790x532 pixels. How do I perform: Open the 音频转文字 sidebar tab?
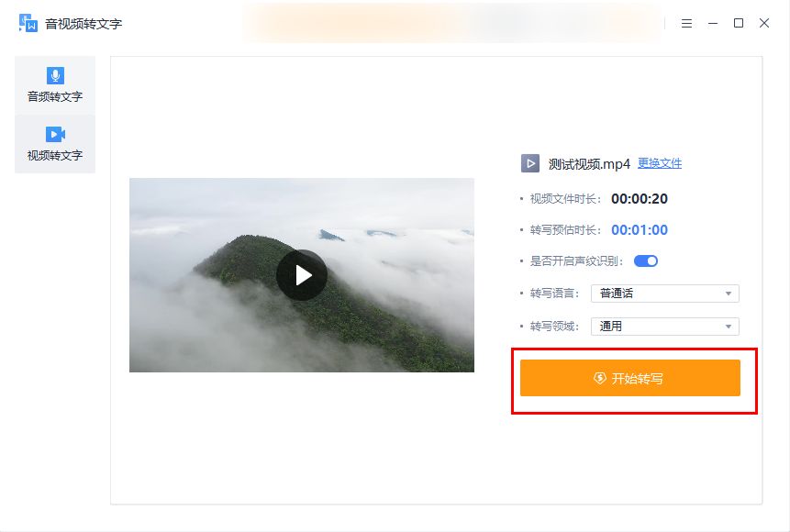coord(55,85)
